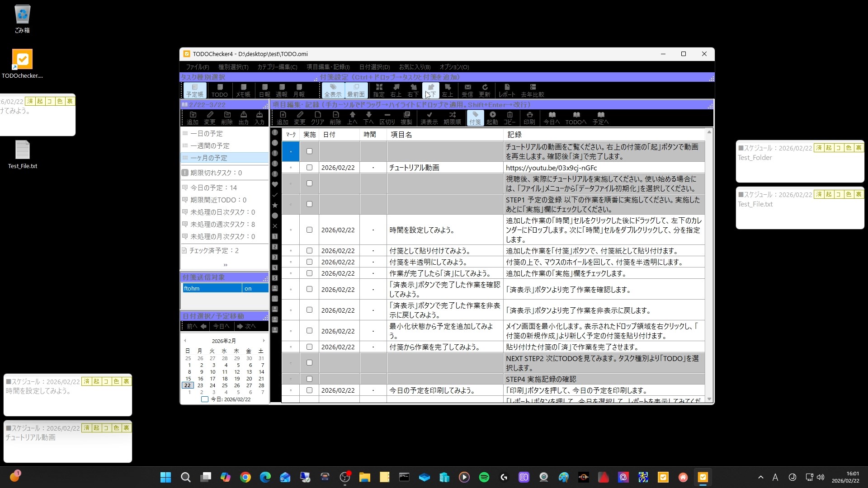Viewport: 868px width, 488px height.
Task: Select the TODO task type button
Action: [219, 90]
